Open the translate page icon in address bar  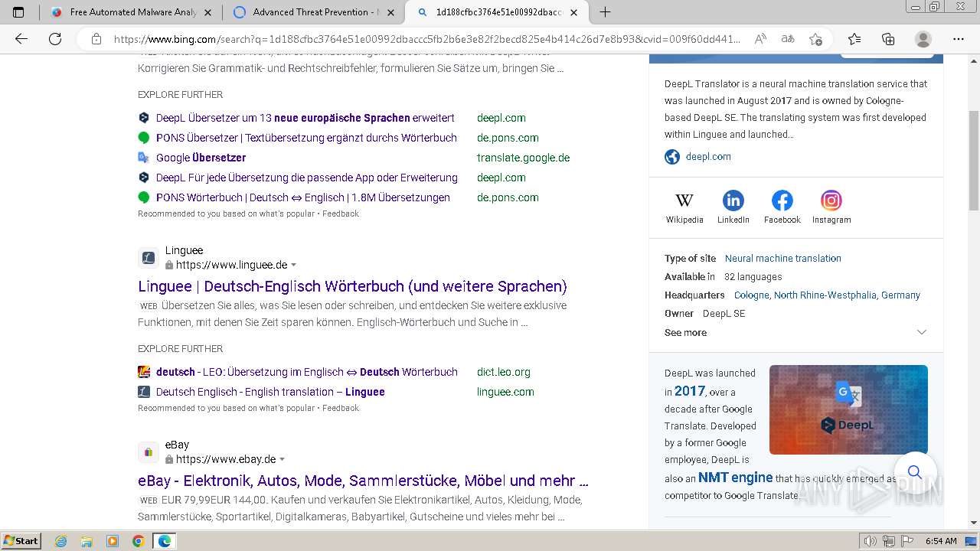point(787,39)
